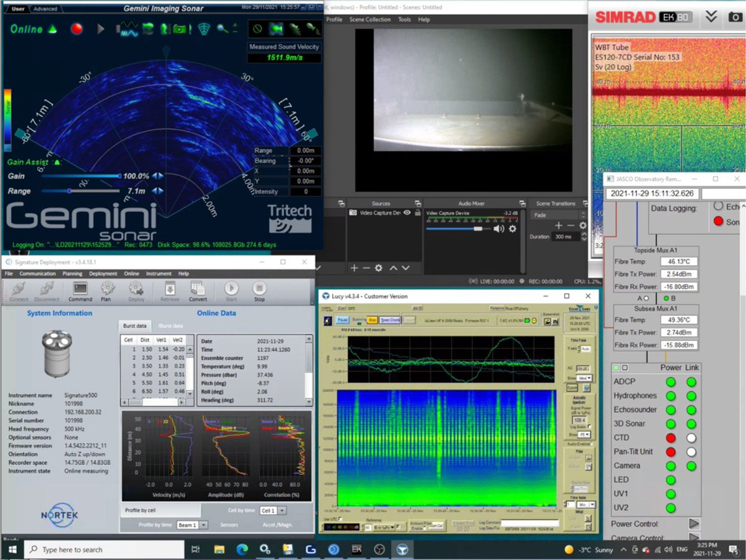
Task: Open the Command tool in Signature Deployment
Action: (x=80, y=291)
